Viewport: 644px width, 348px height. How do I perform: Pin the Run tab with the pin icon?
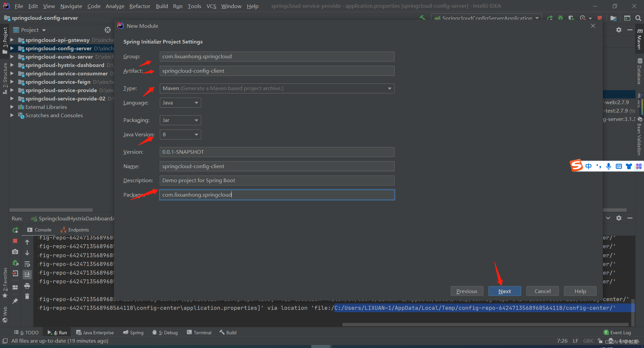point(15,301)
